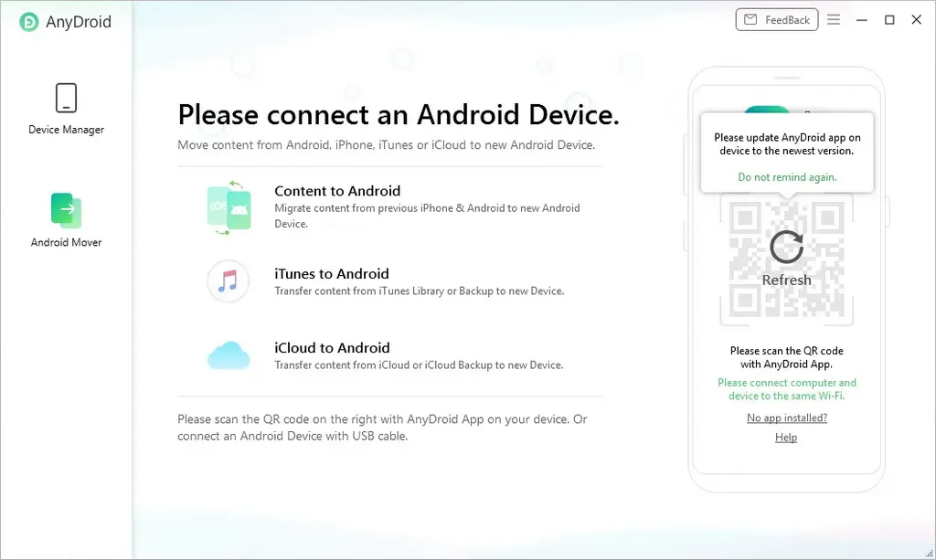Click 'Please connect computer and device' Wi-Fi text
936x560 pixels.
coord(787,389)
